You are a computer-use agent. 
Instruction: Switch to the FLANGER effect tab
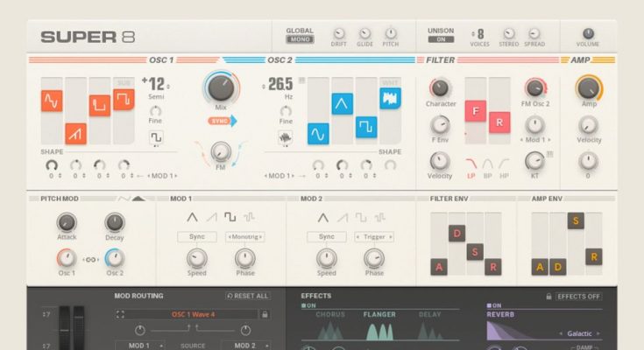[x=380, y=314]
